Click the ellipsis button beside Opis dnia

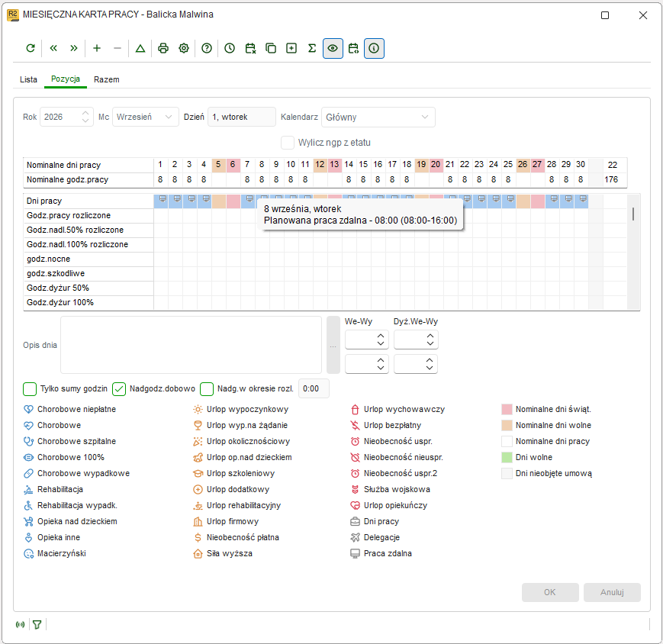[x=333, y=345]
